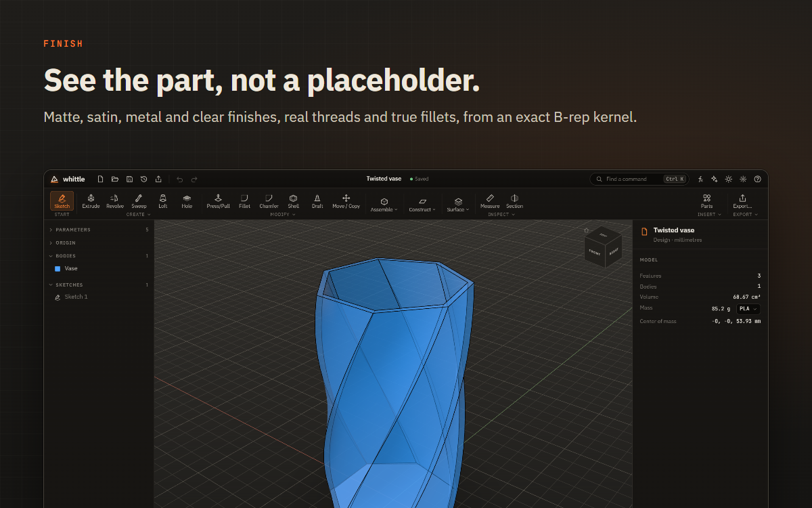This screenshot has height=508, width=812.
Task: Save the document with floppy icon
Action: (x=129, y=179)
